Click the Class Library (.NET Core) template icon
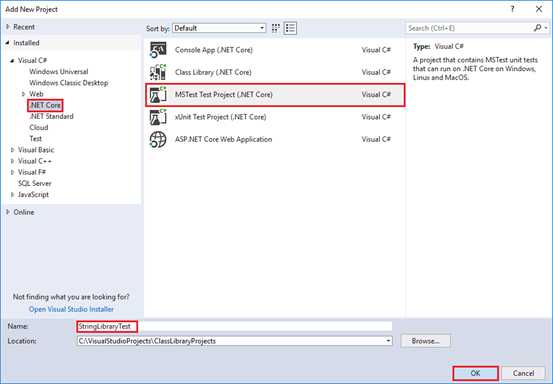The width and height of the screenshot is (553, 384). 158,72
